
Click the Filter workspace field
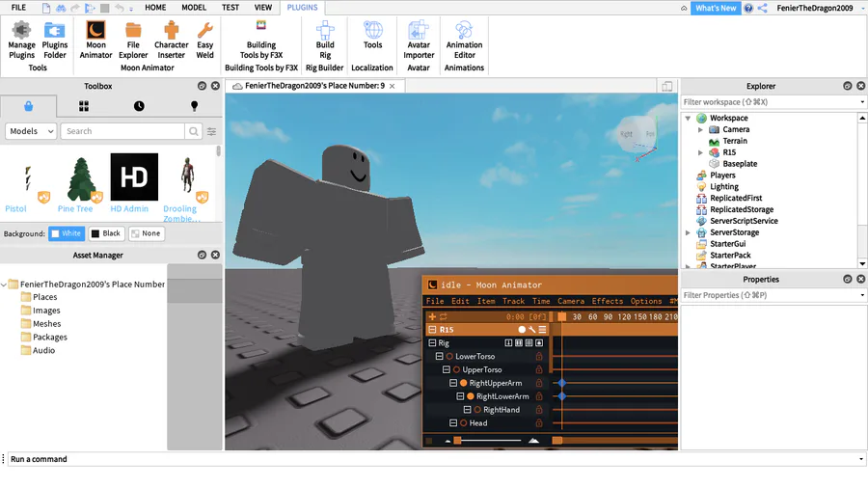(x=769, y=102)
